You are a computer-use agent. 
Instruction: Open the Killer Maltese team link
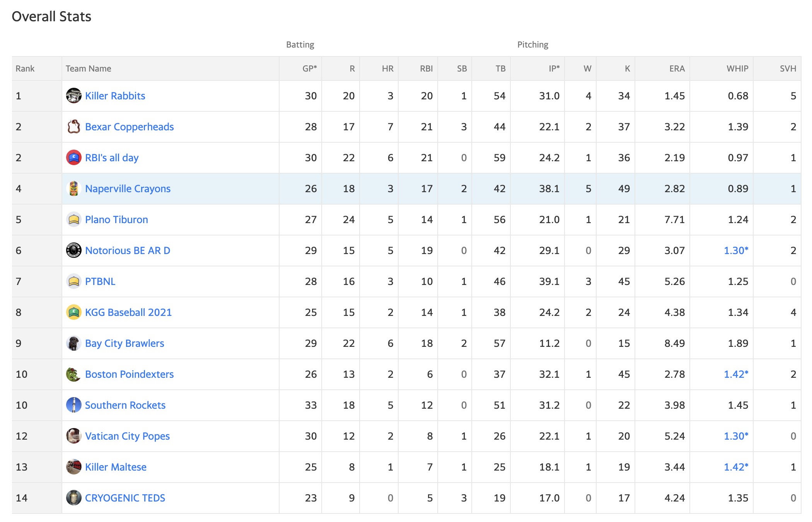tap(116, 467)
